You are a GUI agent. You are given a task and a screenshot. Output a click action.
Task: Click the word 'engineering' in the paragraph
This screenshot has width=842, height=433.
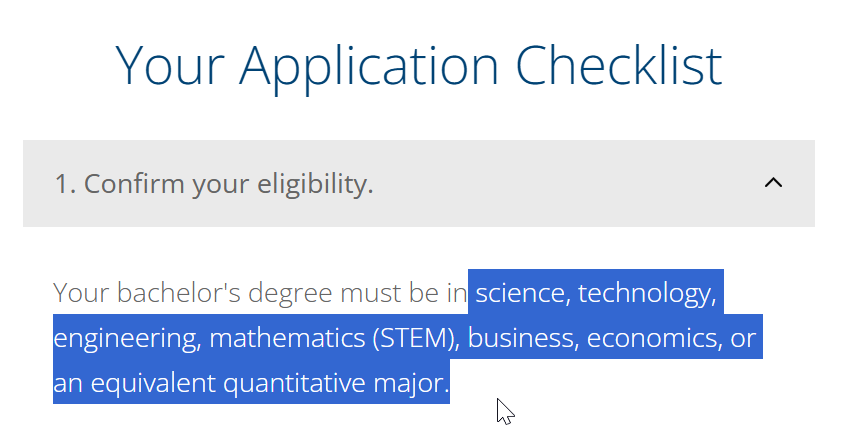coord(124,340)
